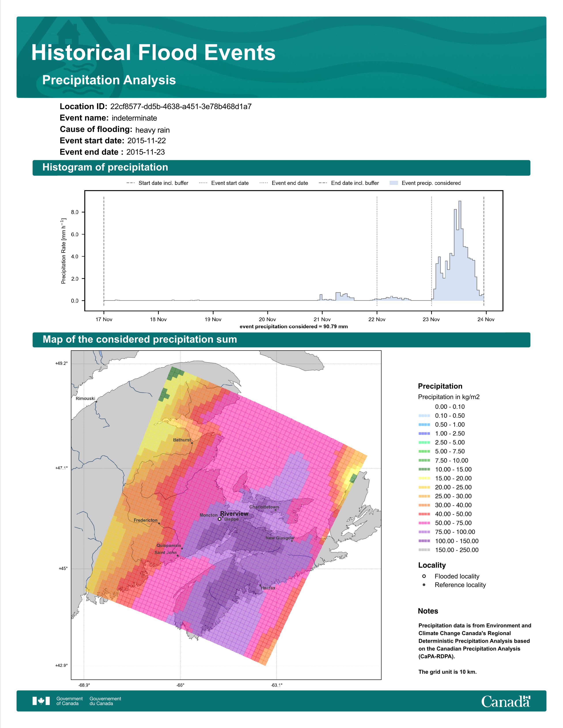Click the Riverview flooded locality marker
The height and width of the screenshot is (728, 563).
(x=219, y=519)
